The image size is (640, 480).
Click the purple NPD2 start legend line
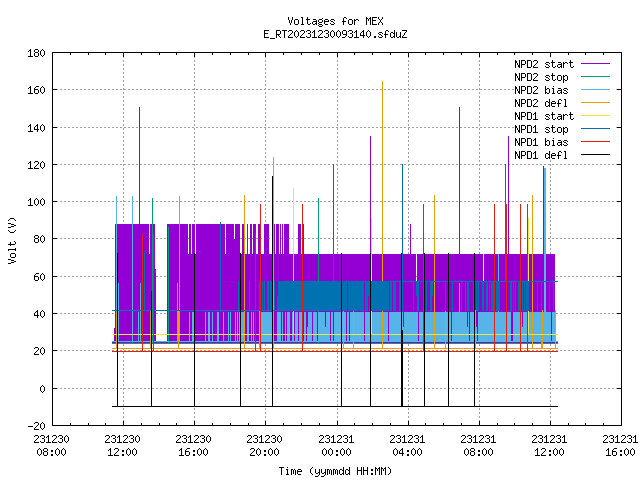[x=595, y=64]
